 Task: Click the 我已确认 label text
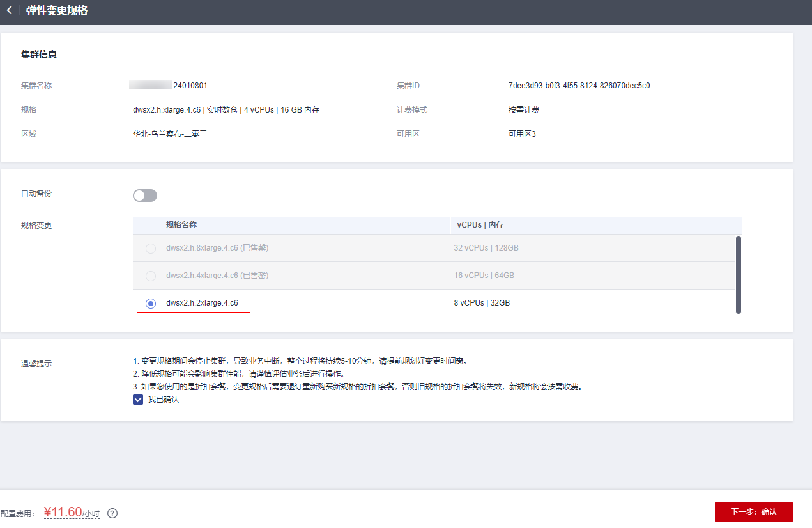click(x=164, y=400)
